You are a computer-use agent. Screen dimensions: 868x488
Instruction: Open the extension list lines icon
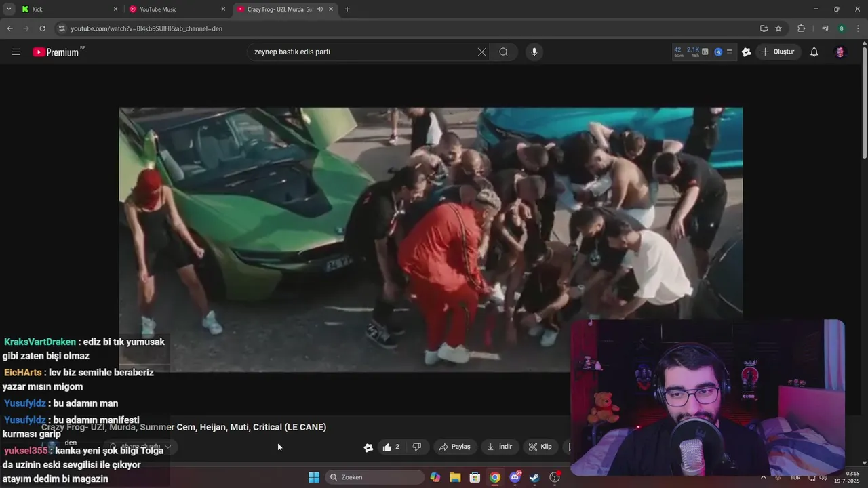coord(730,52)
